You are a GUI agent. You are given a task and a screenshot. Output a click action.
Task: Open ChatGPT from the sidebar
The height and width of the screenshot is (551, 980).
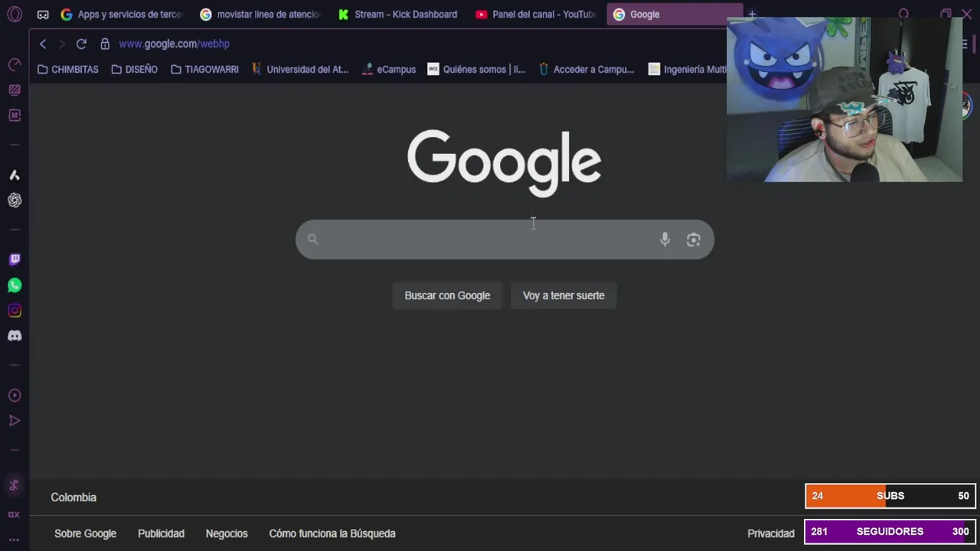tap(15, 201)
